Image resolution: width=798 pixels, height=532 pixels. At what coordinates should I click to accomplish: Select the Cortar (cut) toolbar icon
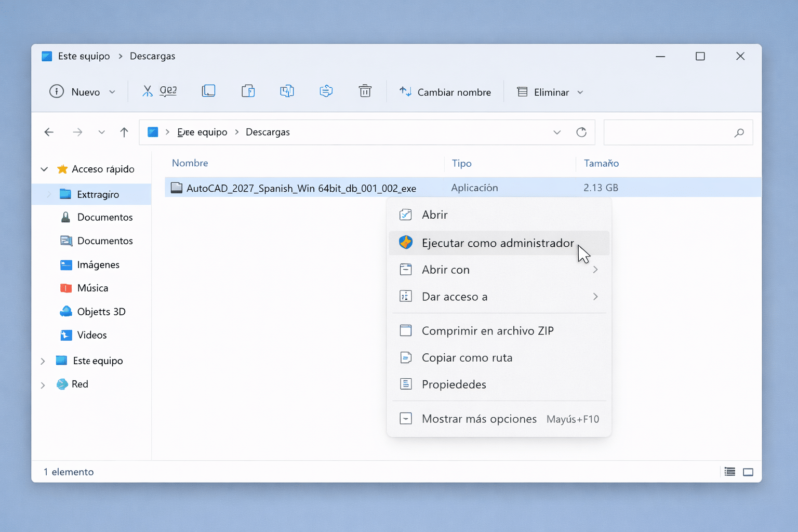pos(147,91)
